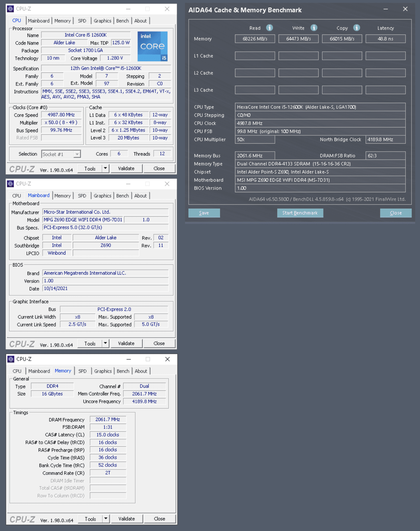Select Graphics tab in Memory CPU-Z window

(x=103, y=371)
